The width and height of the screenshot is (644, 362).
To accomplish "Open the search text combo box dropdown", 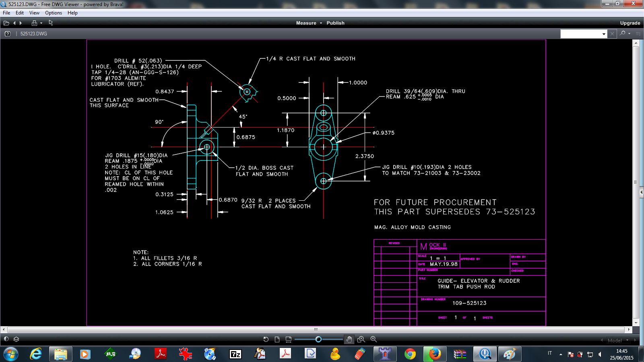I will [x=604, y=34].
